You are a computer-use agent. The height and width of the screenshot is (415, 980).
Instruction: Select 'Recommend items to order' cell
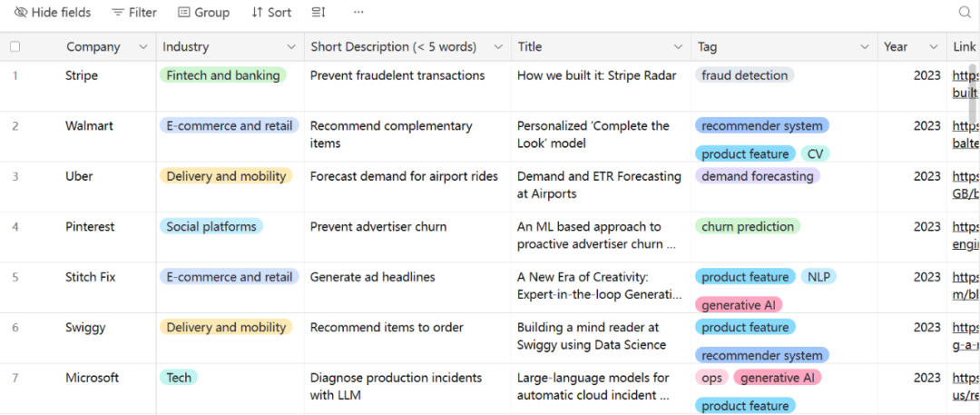(x=408, y=338)
